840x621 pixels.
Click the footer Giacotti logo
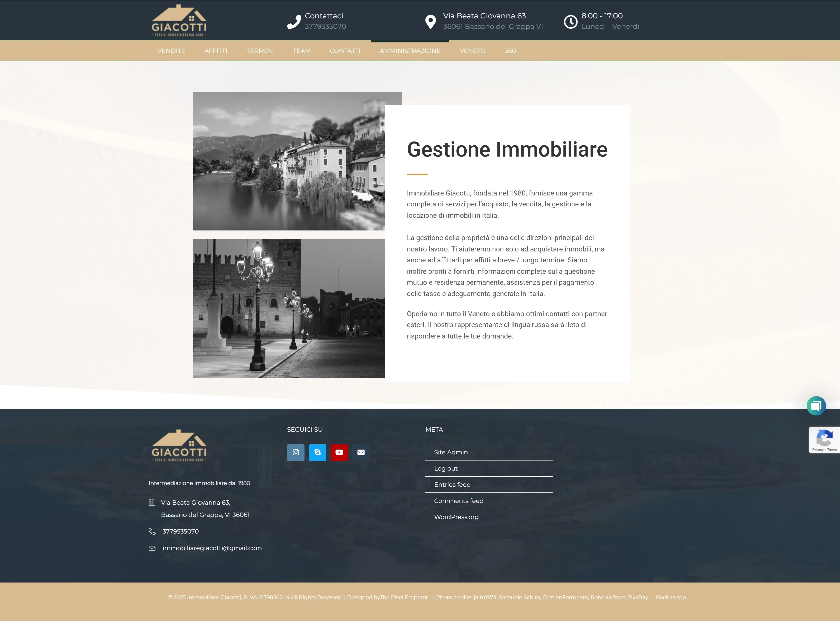pyautogui.click(x=179, y=446)
